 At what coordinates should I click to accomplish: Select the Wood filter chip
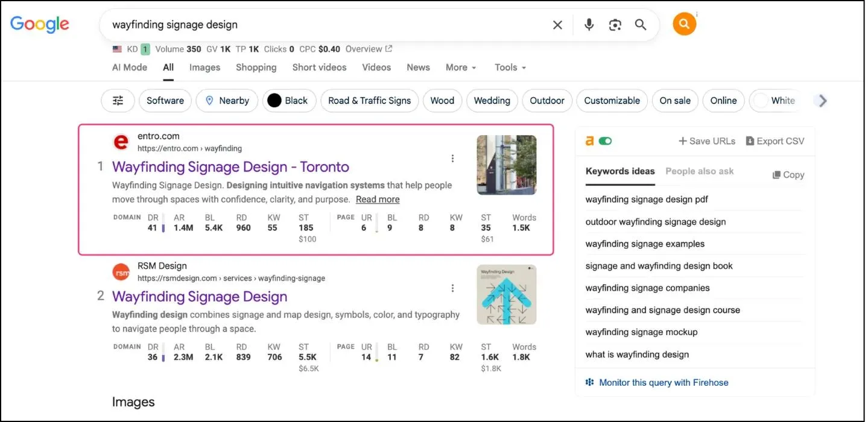pos(442,101)
